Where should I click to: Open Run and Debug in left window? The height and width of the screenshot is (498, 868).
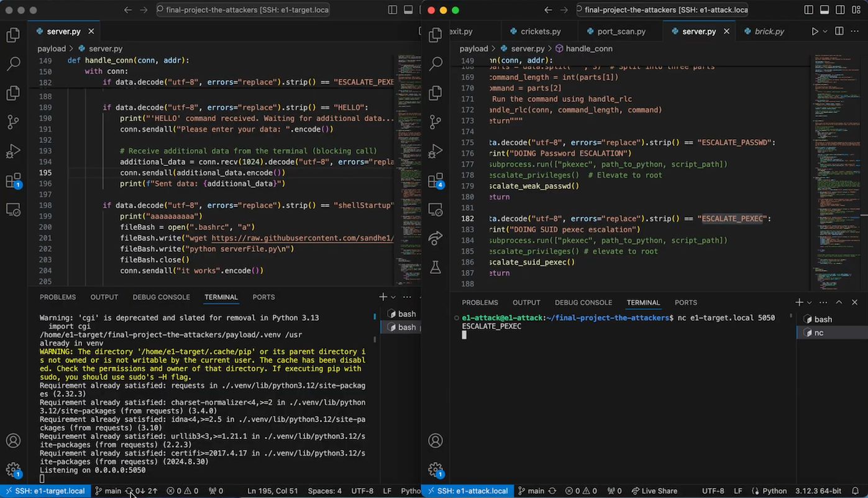tap(13, 151)
